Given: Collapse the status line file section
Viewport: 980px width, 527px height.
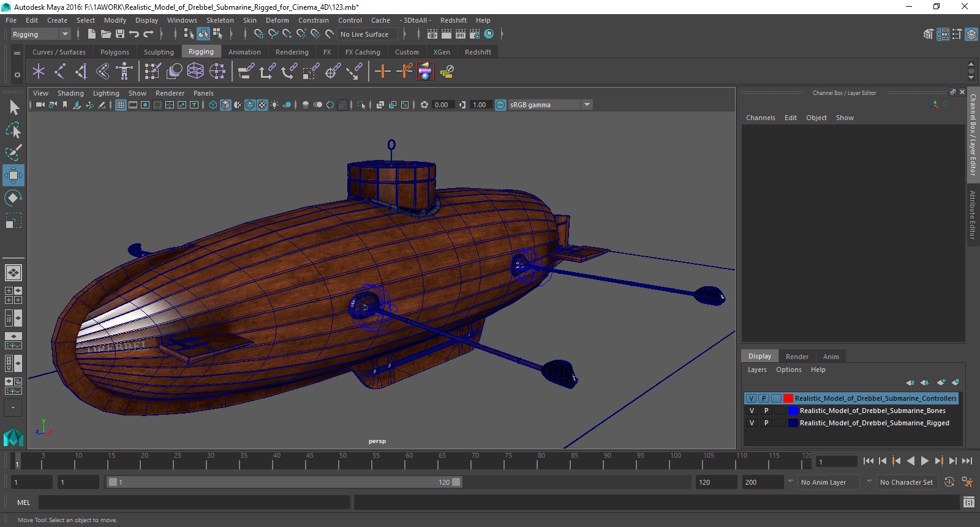Looking at the screenshot, I should (x=78, y=34).
